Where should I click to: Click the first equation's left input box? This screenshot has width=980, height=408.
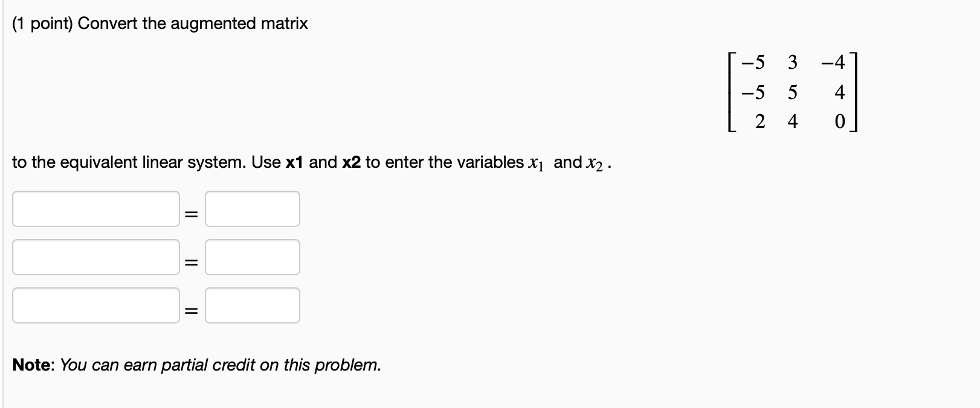(x=95, y=209)
